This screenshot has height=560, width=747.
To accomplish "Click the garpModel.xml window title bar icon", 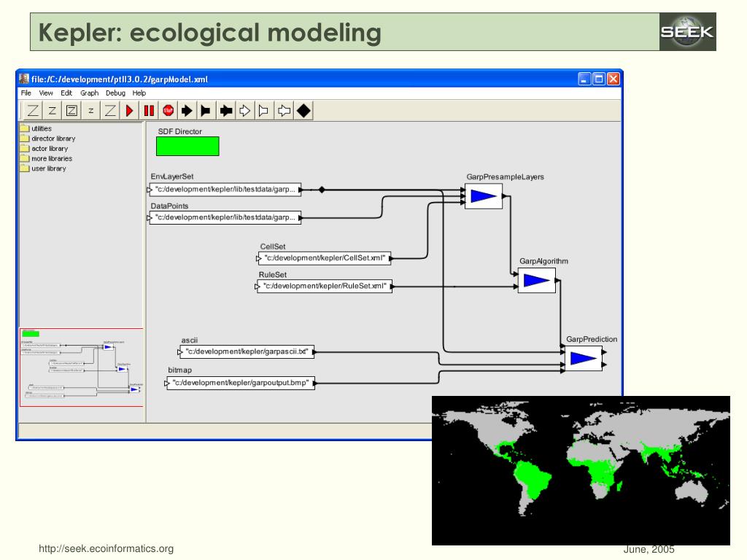I will click(x=24, y=79).
